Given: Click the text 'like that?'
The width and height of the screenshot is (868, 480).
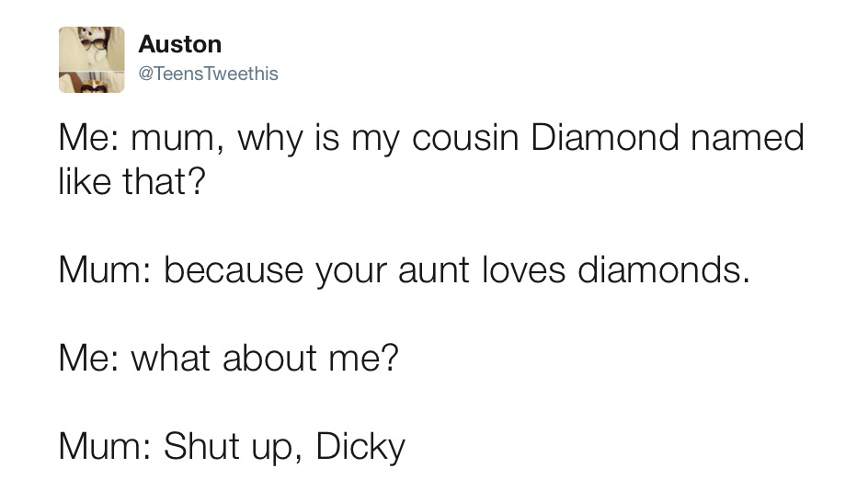Looking at the screenshot, I should pyautogui.click(x=131, y=181).
